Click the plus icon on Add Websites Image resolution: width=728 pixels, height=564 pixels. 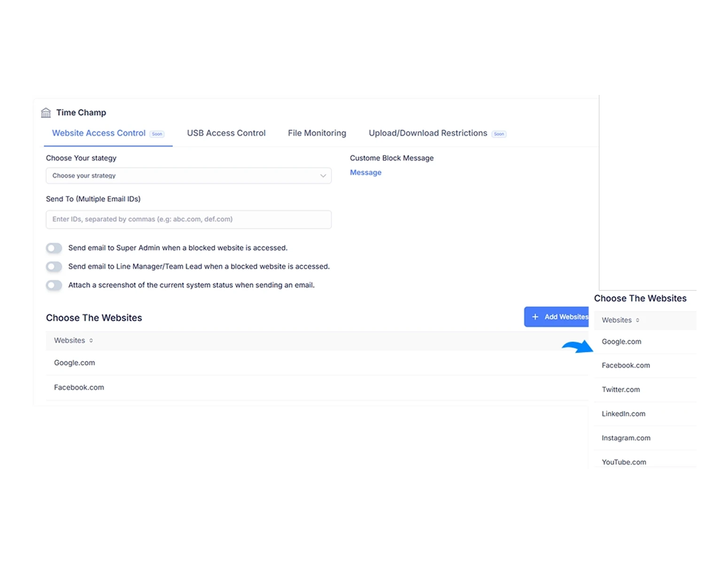pyautogui.click(x=535, y=317)
